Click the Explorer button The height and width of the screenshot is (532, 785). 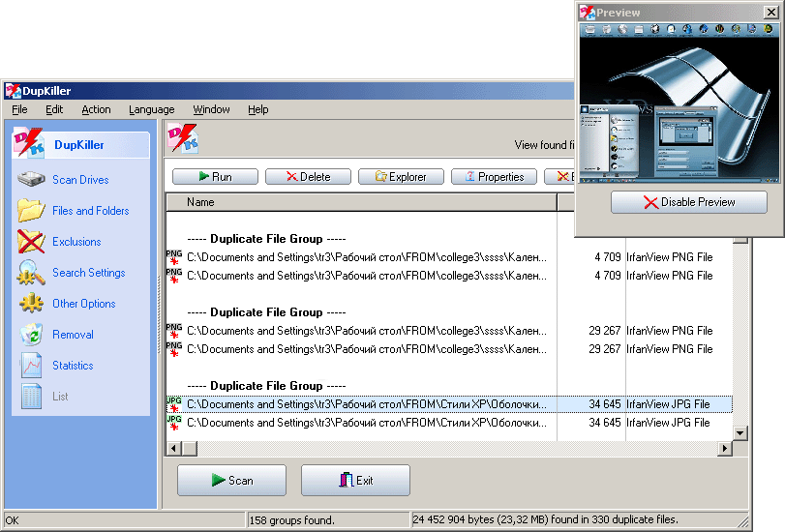tap(401, 177)
